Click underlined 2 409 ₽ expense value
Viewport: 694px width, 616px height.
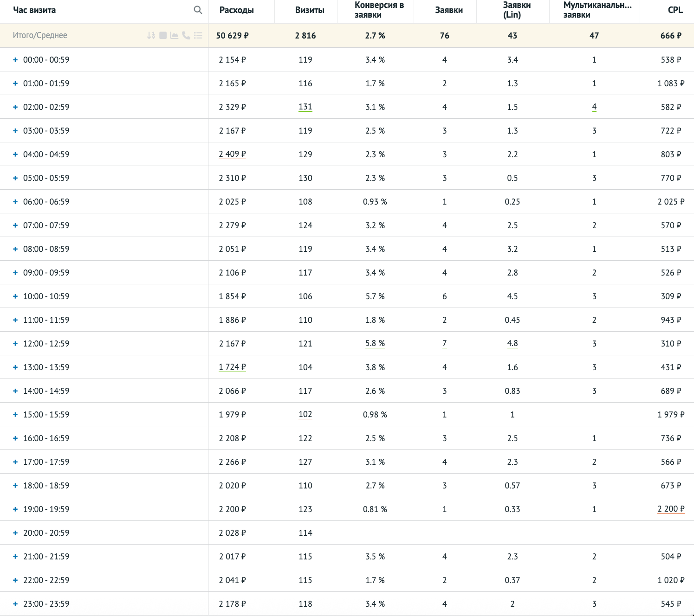[x=232, y=154]
